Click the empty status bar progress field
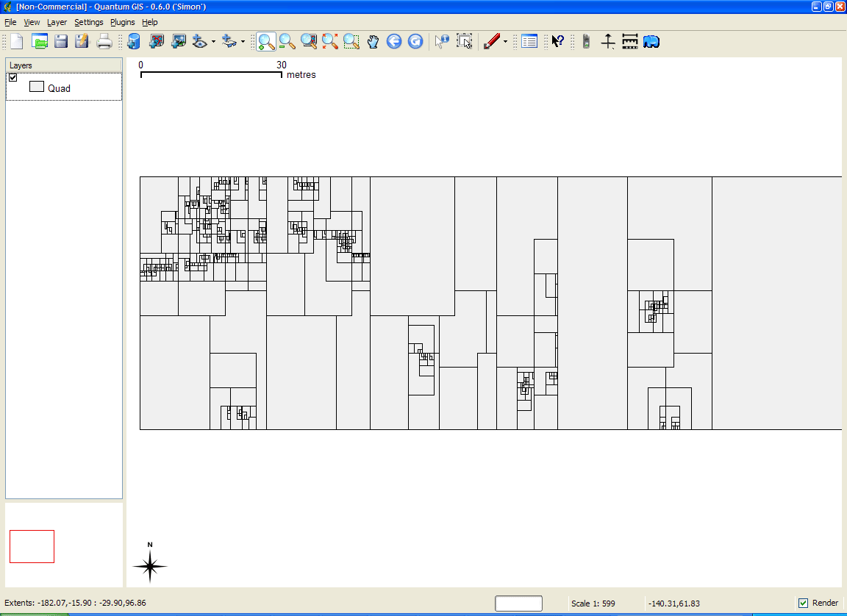The image size is (847, 616). click(x=518, y=604)
